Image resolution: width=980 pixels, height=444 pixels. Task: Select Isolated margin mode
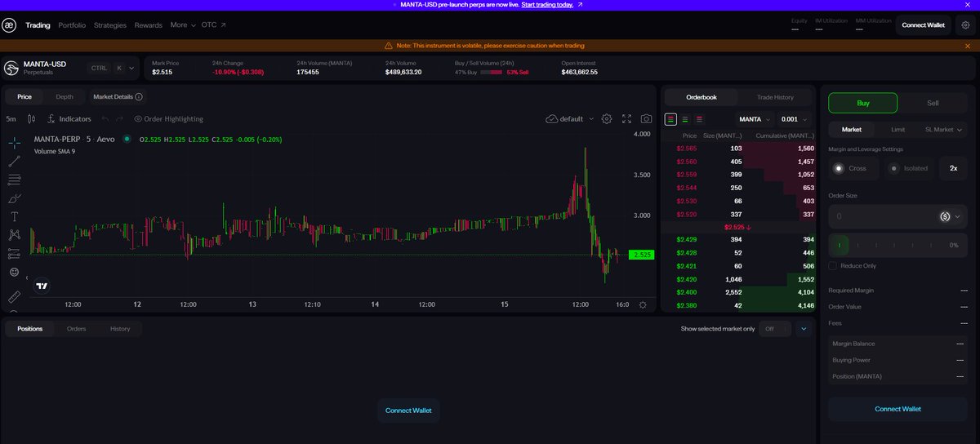click(910, 168)
